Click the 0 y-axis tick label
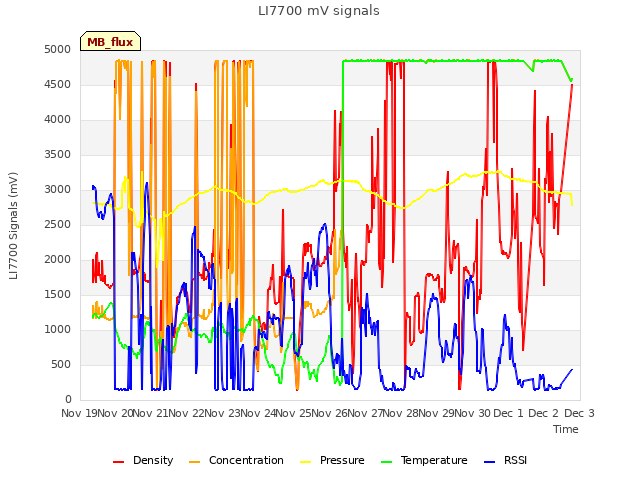Viewport: 640px width, 480px height. pos(68,400)
